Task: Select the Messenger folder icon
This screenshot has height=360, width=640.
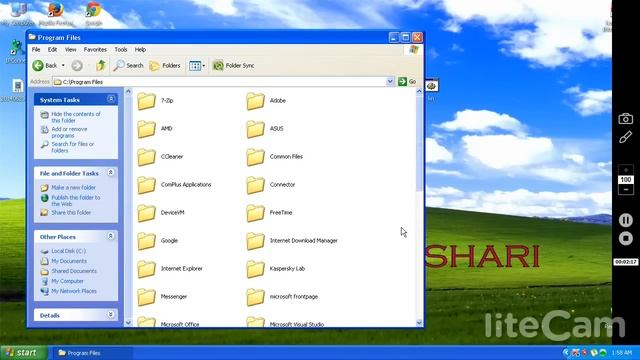Action: click(x=147, y=297)
